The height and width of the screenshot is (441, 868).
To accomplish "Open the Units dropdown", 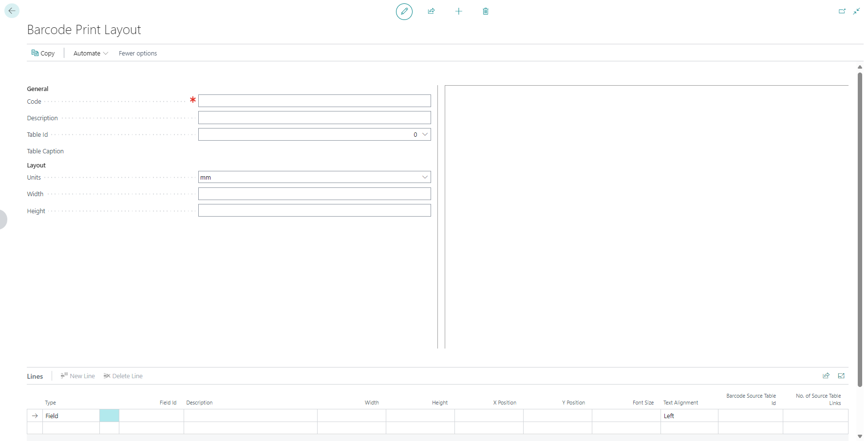I will pyautogui.click(x=425, y=177).
